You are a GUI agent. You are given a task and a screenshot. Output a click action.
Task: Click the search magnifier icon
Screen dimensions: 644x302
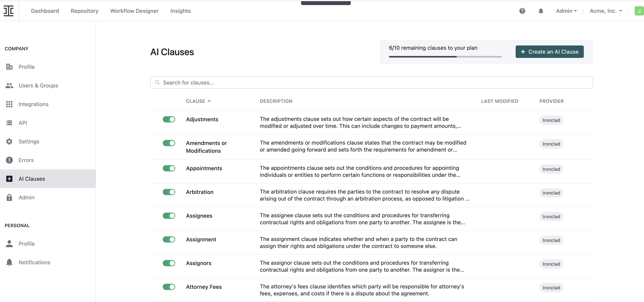(x=157, y=82)
